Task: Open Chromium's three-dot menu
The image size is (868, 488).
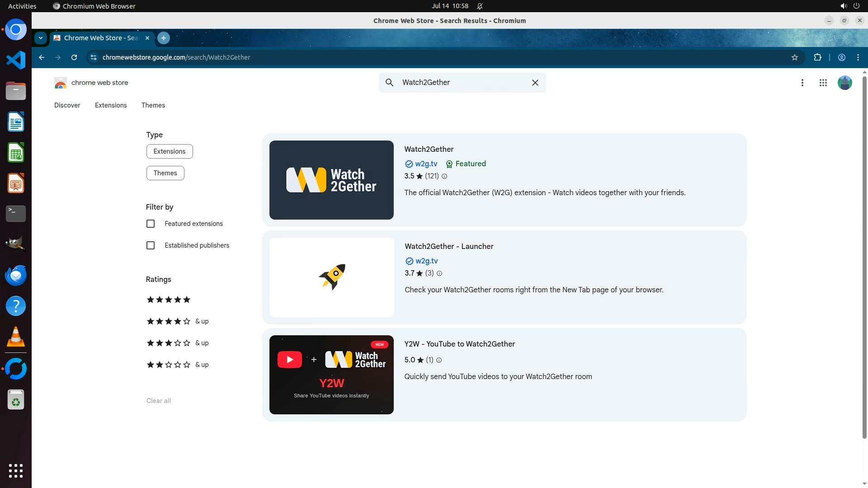Action: coord(858,57)
